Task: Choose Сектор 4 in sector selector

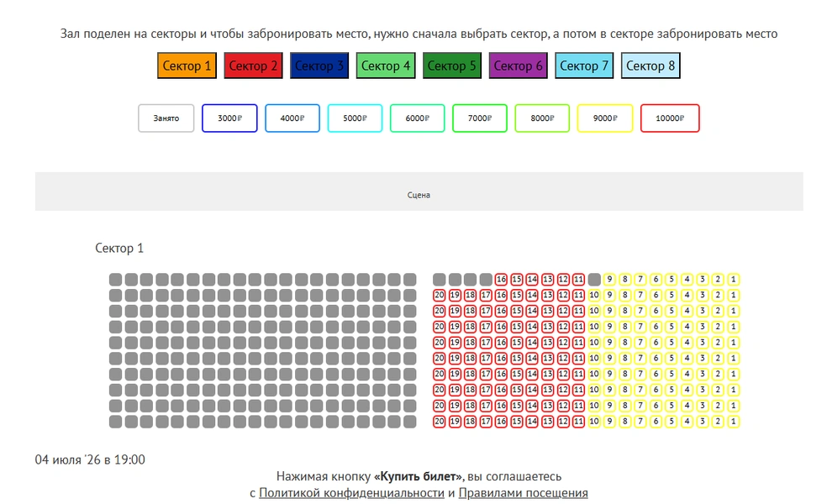Action: coord(386,66)
